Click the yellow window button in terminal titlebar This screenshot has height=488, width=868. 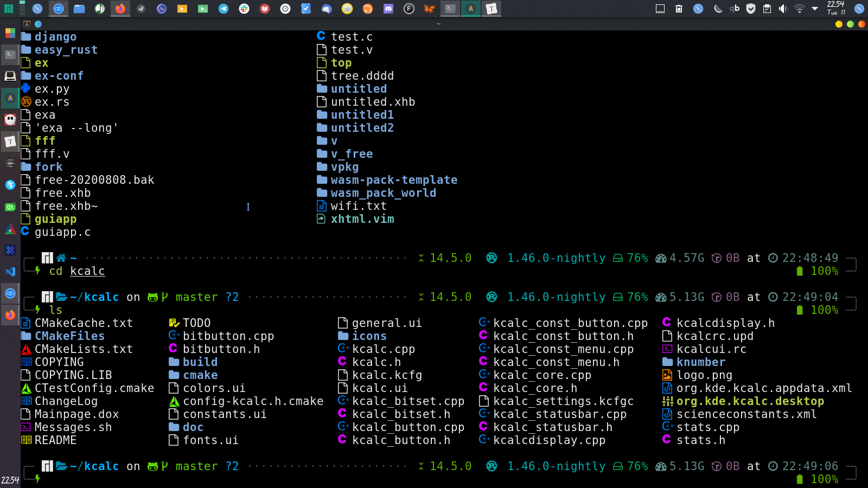(x=839, y=24)
